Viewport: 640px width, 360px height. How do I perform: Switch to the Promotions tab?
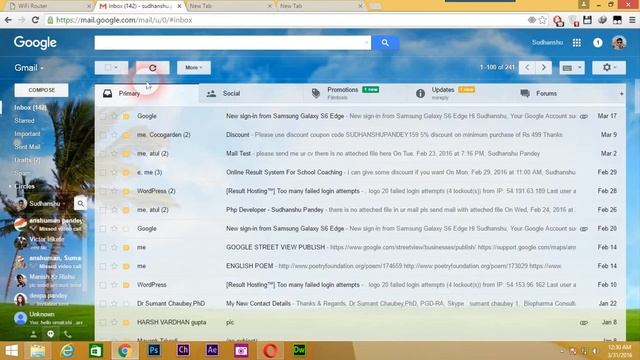tap(356, 93)
